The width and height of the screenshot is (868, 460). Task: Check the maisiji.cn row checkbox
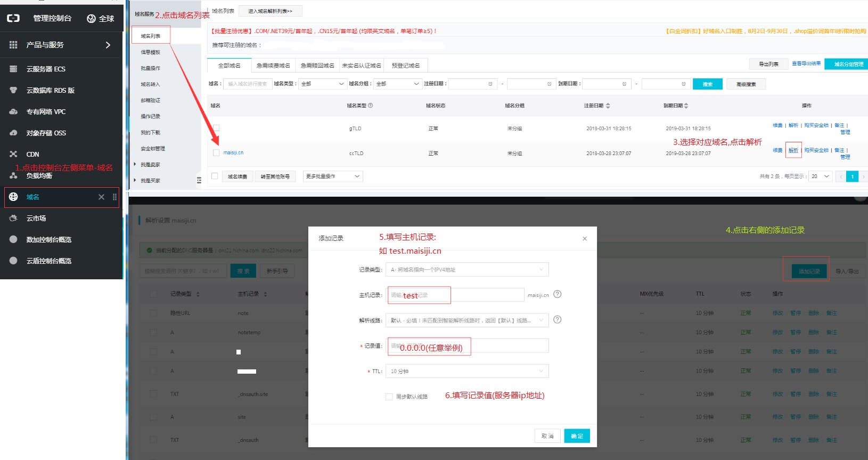(216, 152)
